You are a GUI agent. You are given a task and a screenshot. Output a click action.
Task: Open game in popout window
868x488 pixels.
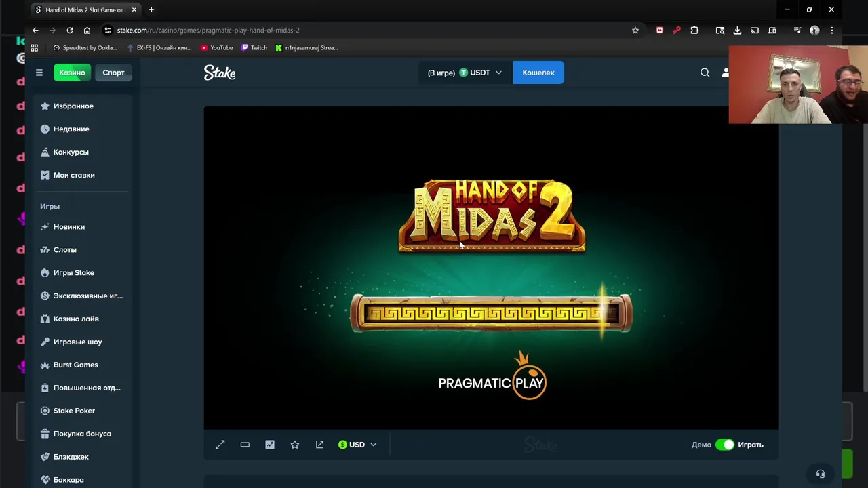[x=320, y=445]
